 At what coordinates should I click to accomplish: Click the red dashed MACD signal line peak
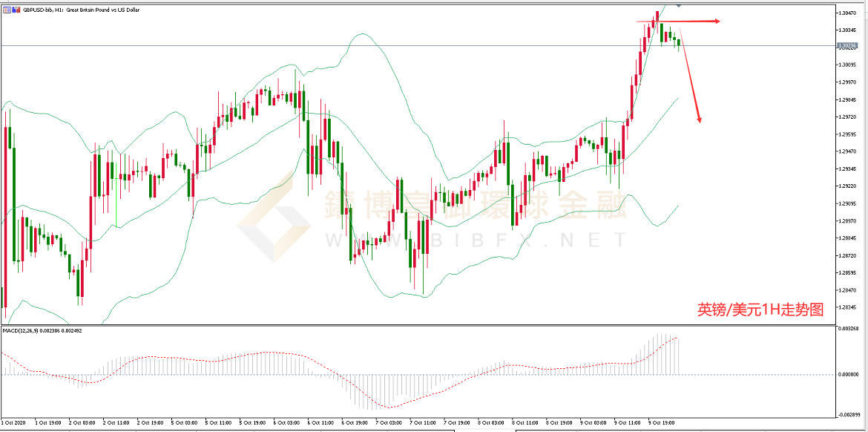pyautogui.click(x=674, y=339)
